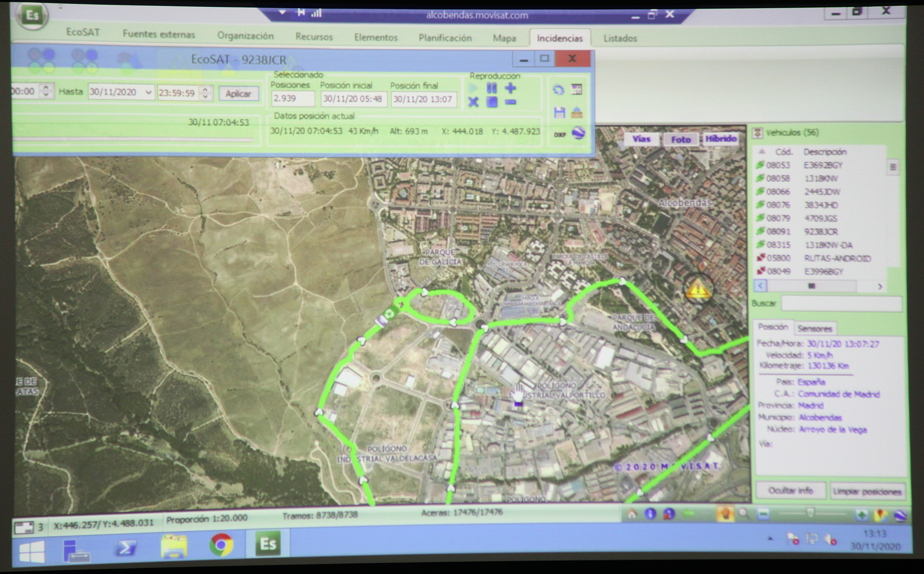Open File Explorer from the taskbar
The width and height of the screenshot is (924, 574).
pyautogui.click(x=174, y=546)
